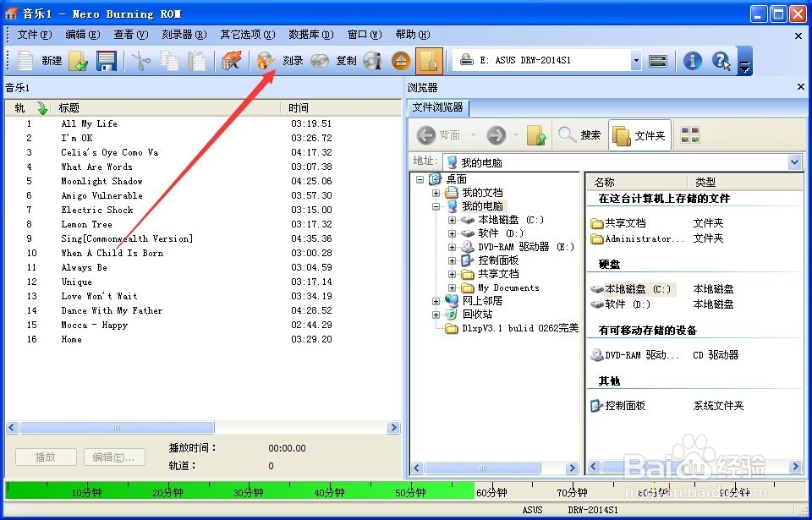Open the 其它选项 menu
The width and height of the screenshot is (812, 520).
coord(248,35)
